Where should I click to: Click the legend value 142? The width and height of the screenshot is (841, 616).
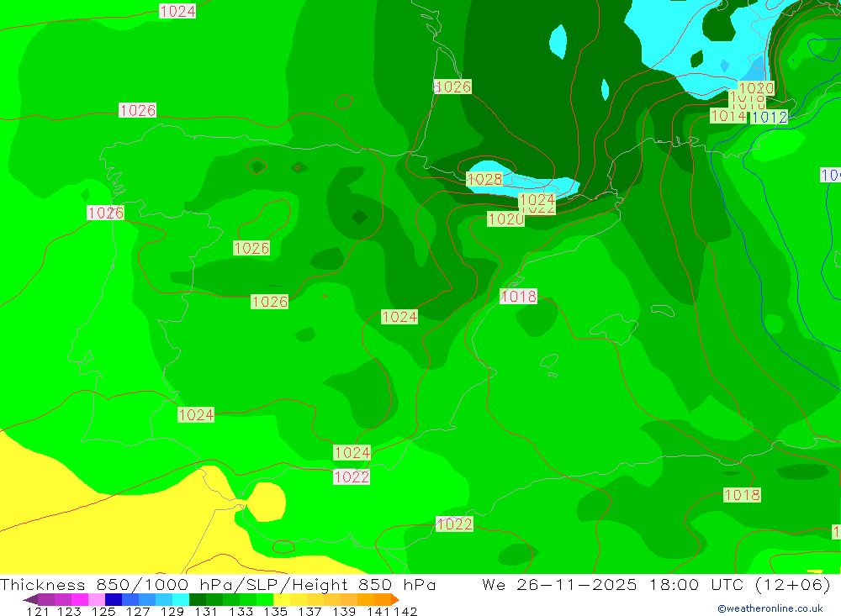pyautogui.click(x=405, y=611)
